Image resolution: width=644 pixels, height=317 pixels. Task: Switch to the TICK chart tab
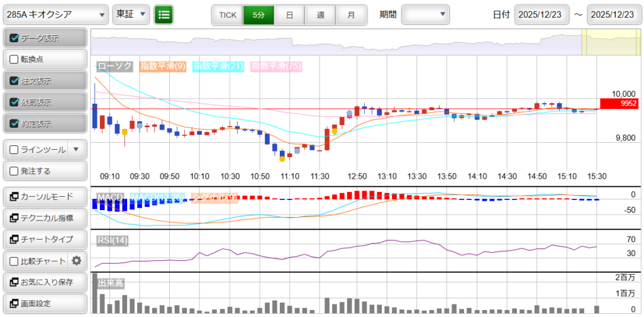(227, 14)
